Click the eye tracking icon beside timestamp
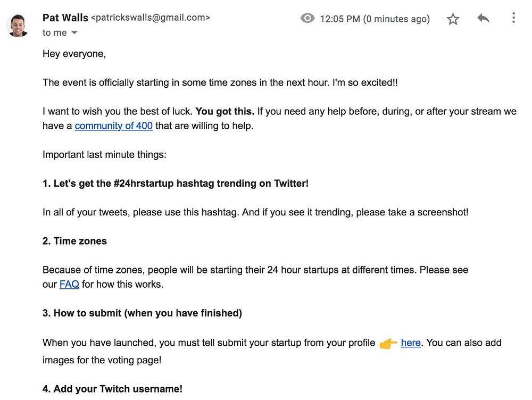 (x=307, y=19)
